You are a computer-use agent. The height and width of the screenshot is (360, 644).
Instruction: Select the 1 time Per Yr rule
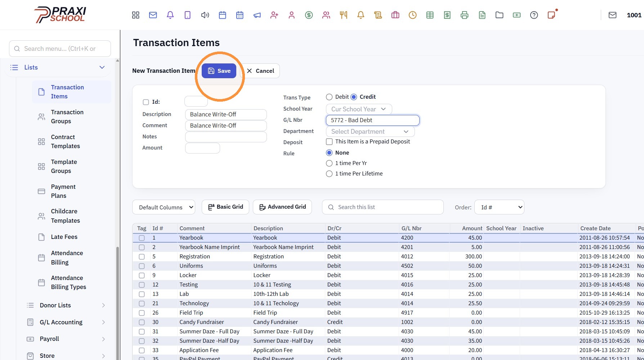pos(329,163)
